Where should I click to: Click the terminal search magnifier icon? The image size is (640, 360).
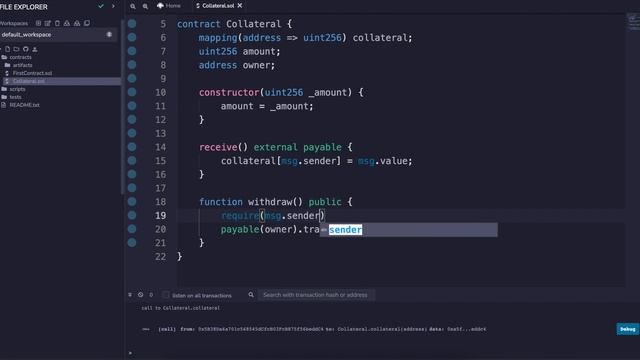click(x=251, y=295)
